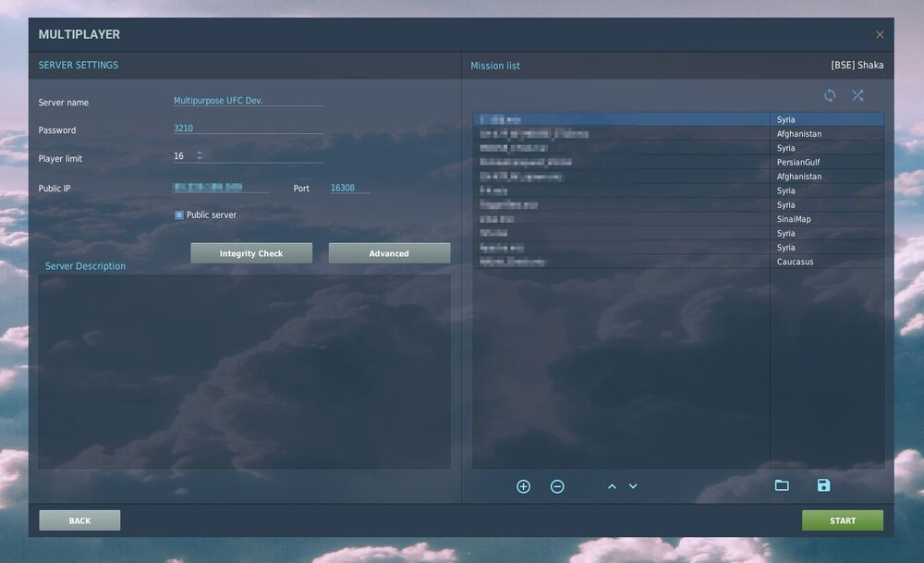Add a mission with the plus icon
924x563 pixels.
pyautogui.click(x=523, y=485)
